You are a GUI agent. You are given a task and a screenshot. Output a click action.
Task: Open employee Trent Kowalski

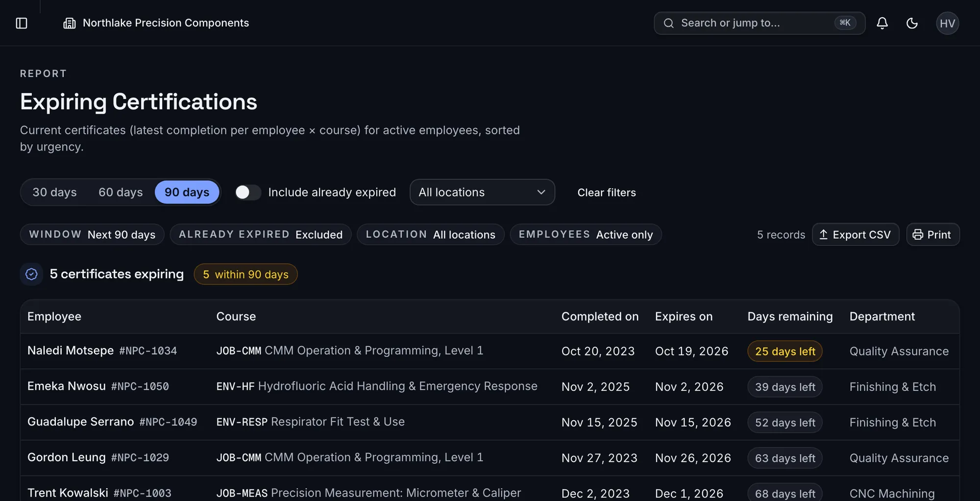68,493
